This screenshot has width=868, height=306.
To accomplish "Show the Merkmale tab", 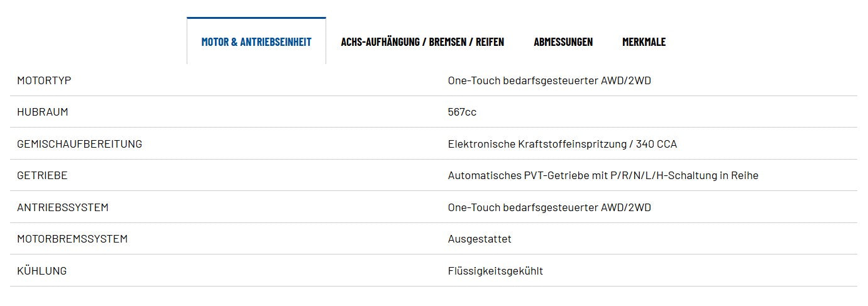I will tap(644, 41).
